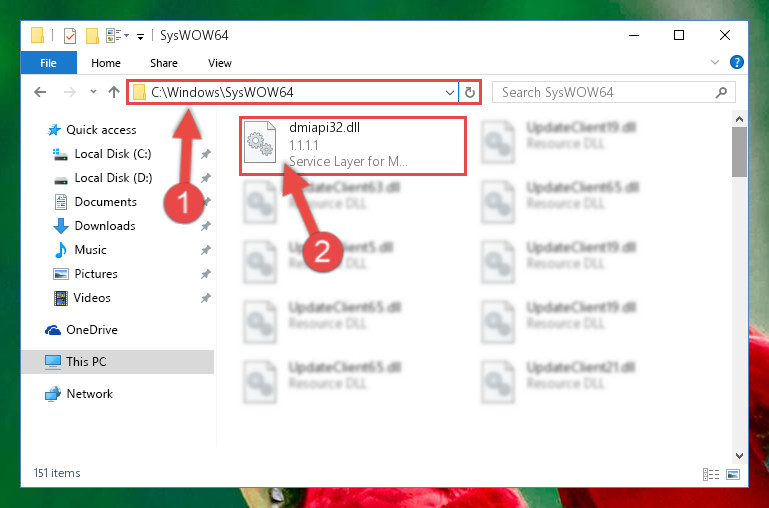769x508 pixels.
Task: Click the Properties icon in the quick access toolbar
Action: point(70,36)
